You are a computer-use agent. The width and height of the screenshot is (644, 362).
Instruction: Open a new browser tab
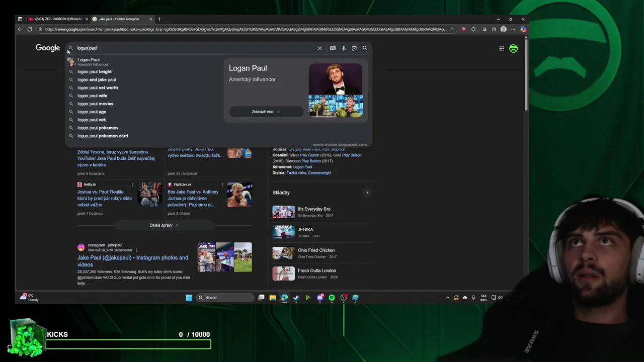(159, 19)
